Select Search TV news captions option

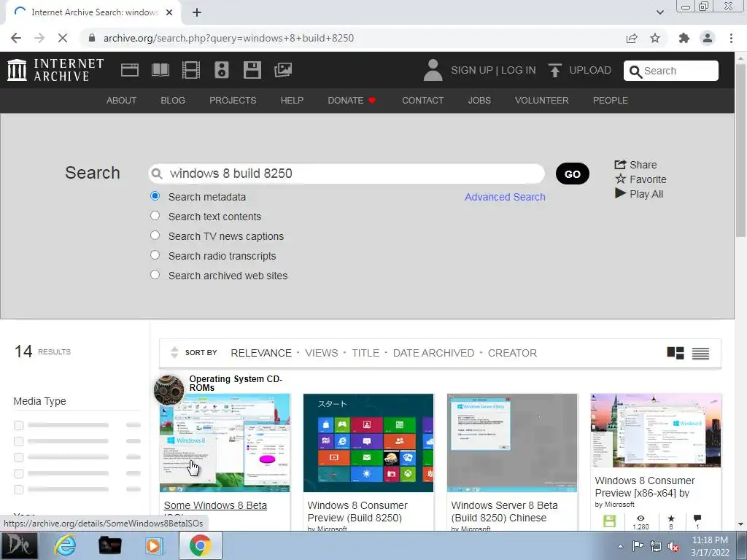coord(155,236)
